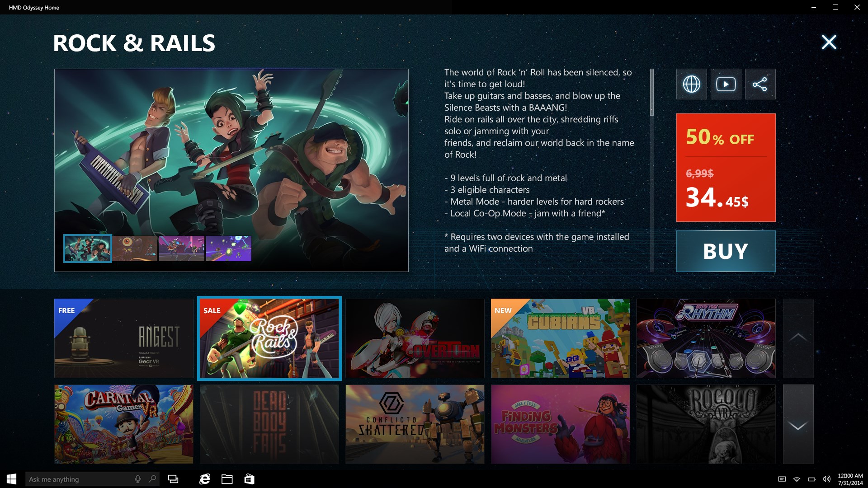
Task: Click the description text scrollbar
Action: click(651, 93)
